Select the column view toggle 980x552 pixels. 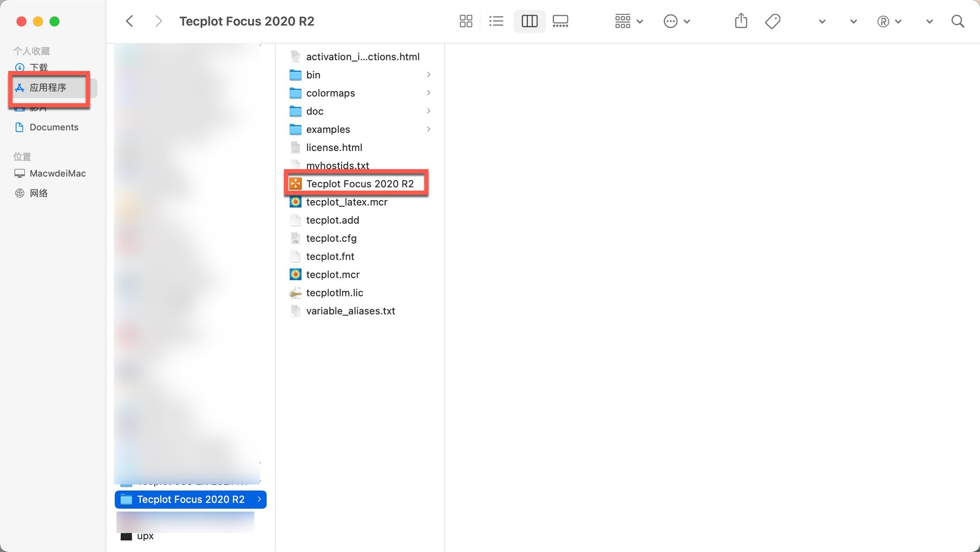pos(529,21)
